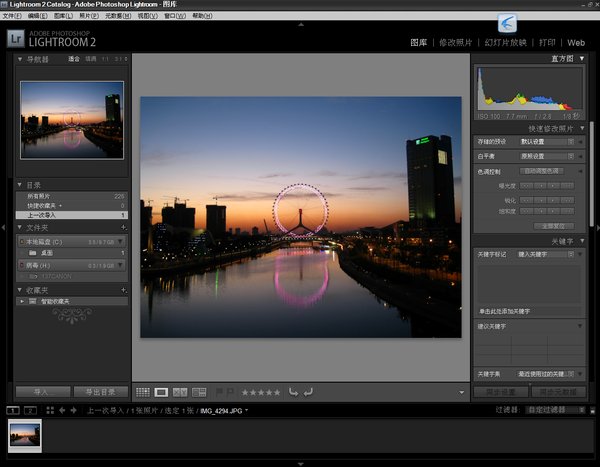Switch to grid view in toolbar
Image resolution: width=600 pixels, height=467 pixels.
(x=143, y=392)
